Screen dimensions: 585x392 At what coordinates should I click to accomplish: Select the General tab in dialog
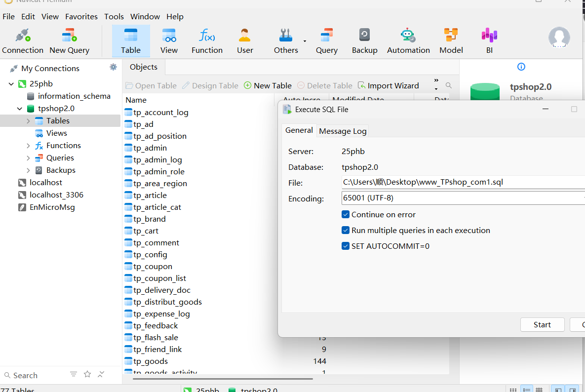299,130
